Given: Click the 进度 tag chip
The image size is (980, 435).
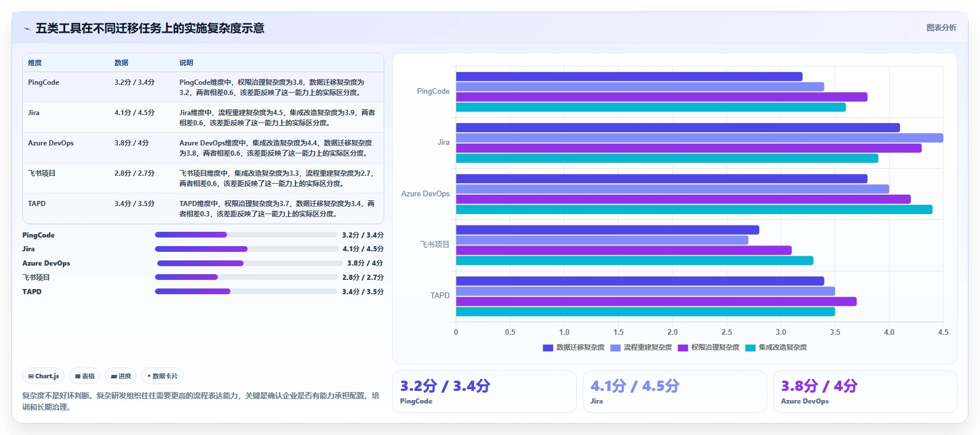Looking at the screenshot, I should 121,376.
